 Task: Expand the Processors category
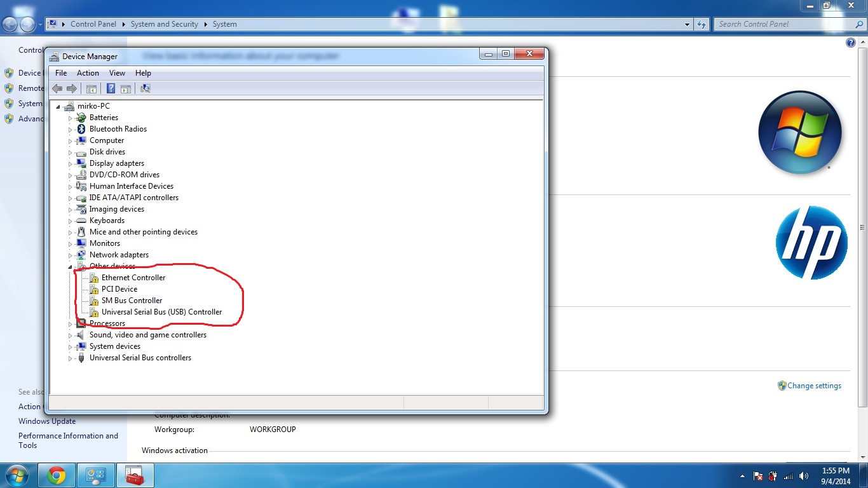coord(71,323)
